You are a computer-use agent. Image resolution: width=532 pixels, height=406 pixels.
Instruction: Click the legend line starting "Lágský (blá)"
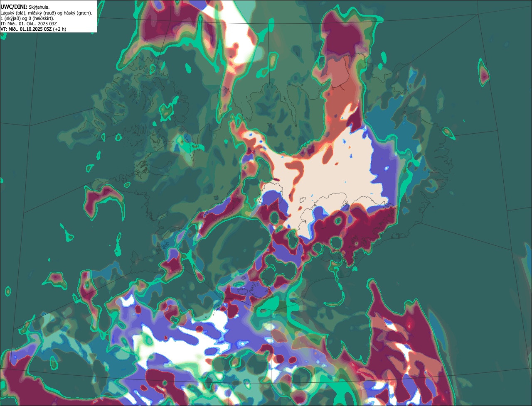point(47,13)
